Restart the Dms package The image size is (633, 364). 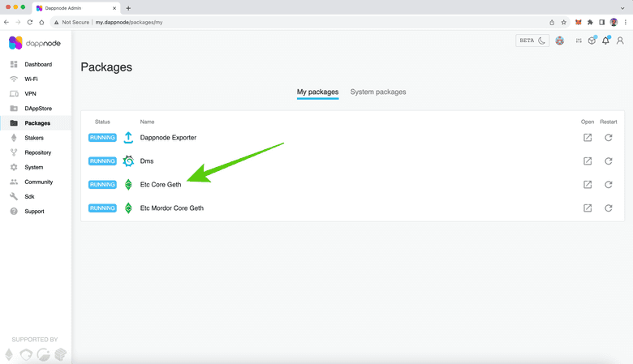tap(609, 161)
